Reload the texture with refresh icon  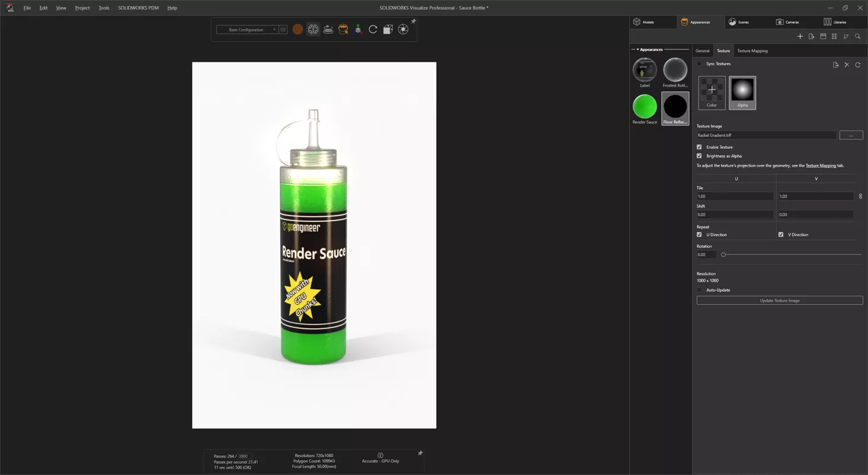pos(858,65)
